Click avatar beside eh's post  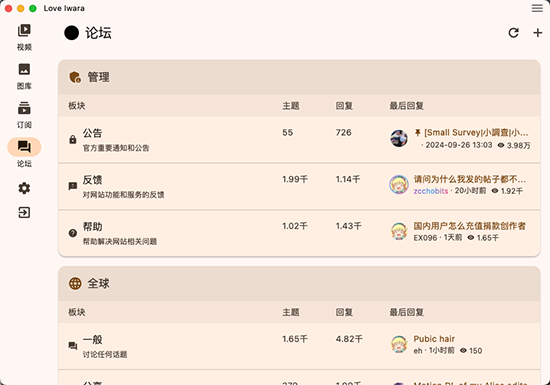399,344
